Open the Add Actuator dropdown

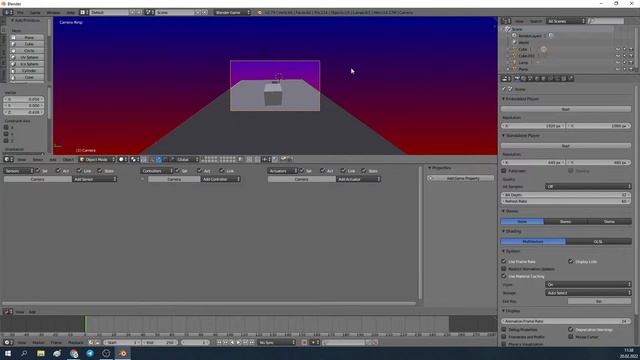(x=358, y=179)
